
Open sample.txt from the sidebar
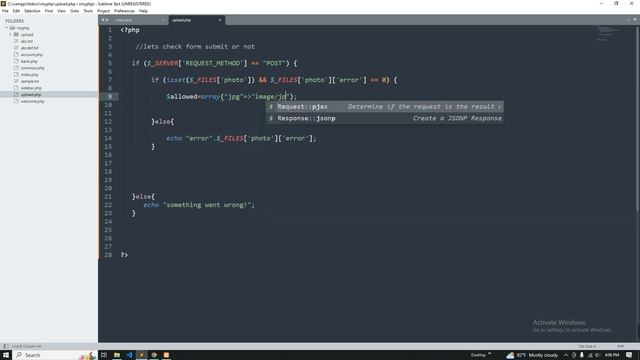30,81
